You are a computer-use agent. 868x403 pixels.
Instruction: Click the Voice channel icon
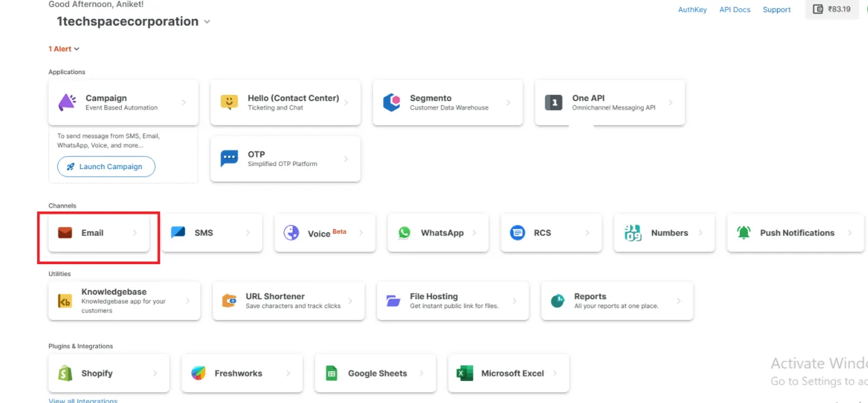[291, 233]
